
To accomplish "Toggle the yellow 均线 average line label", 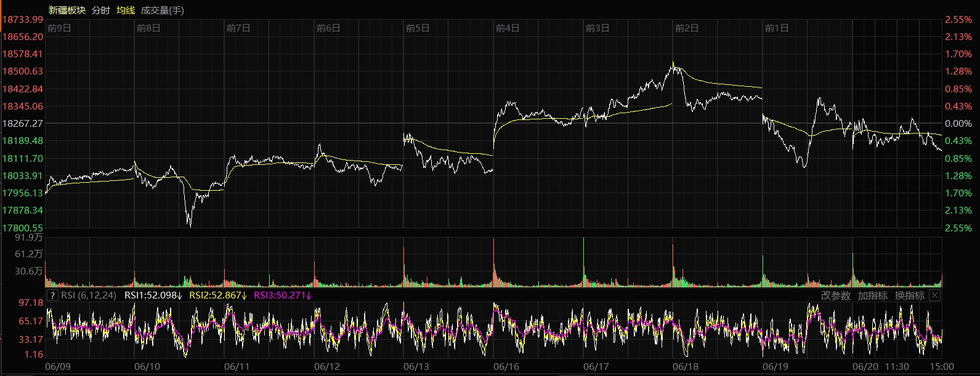I will click(x=126, y=10).
